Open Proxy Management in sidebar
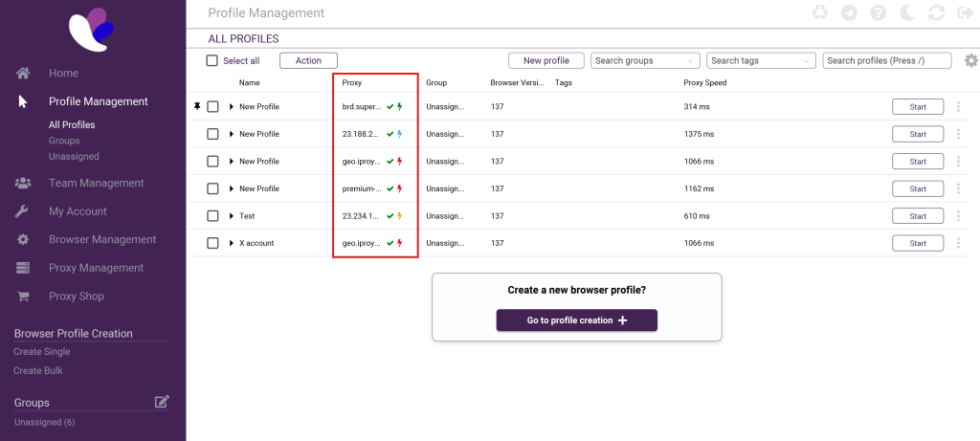 point(96,268)
